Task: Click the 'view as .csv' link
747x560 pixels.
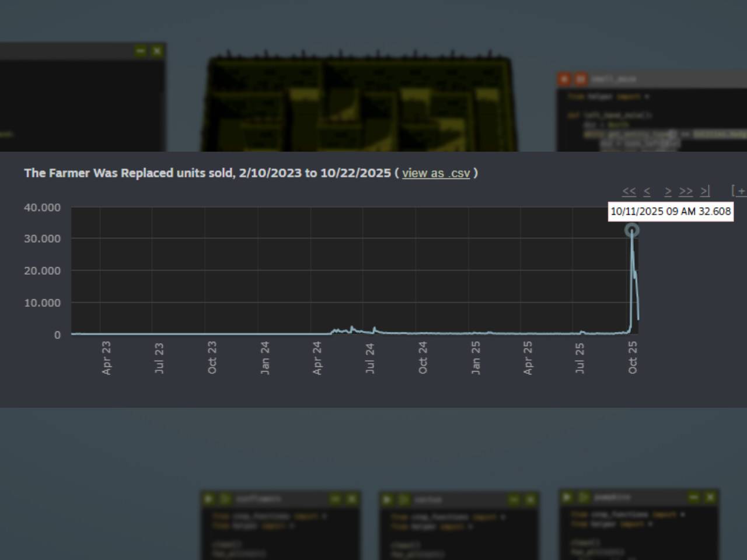Action: (435, 173)
